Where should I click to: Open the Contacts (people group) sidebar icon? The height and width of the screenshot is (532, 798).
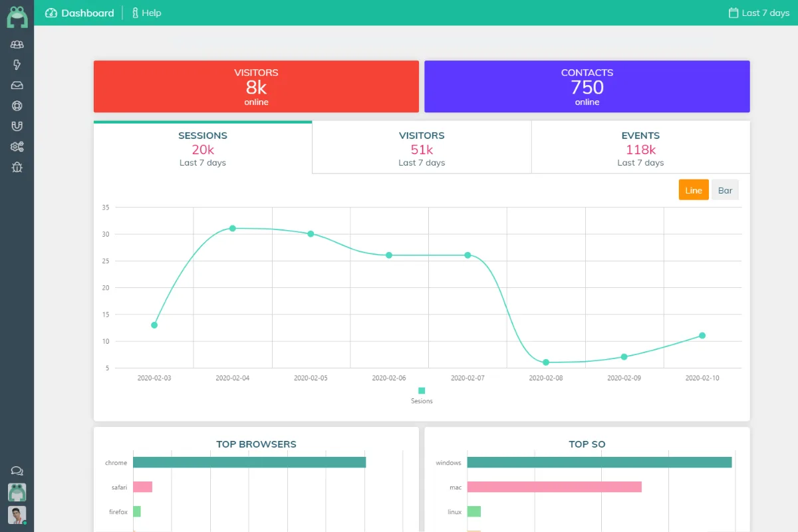(17, 45)
